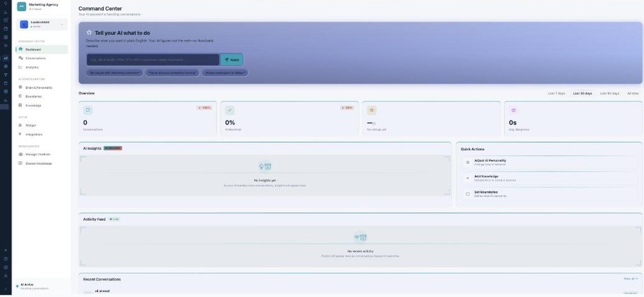644x297 pixels.
Task: Click the Marketing Agency logo icon
Action: pyautogui.click(x=21, y=7)
